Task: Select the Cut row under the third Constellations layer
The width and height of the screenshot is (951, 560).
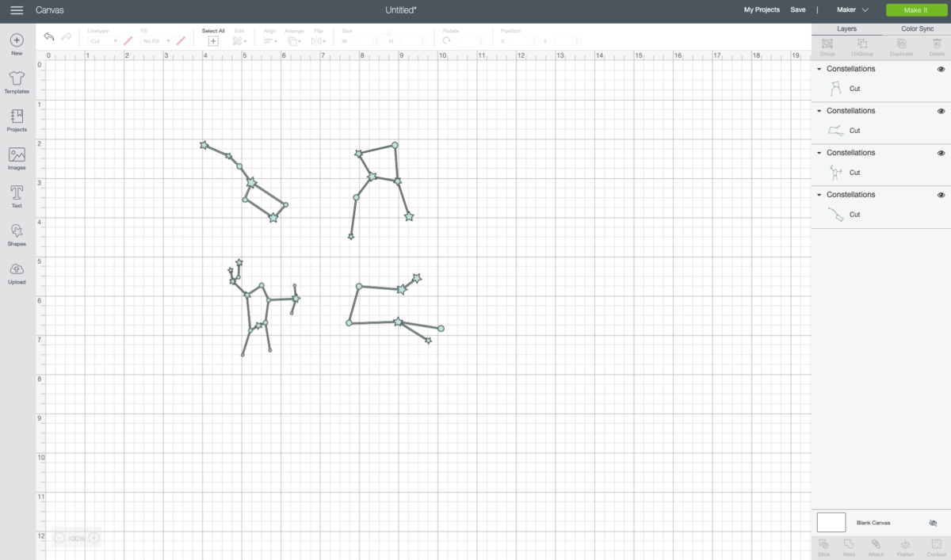Action: pos(881,173)
